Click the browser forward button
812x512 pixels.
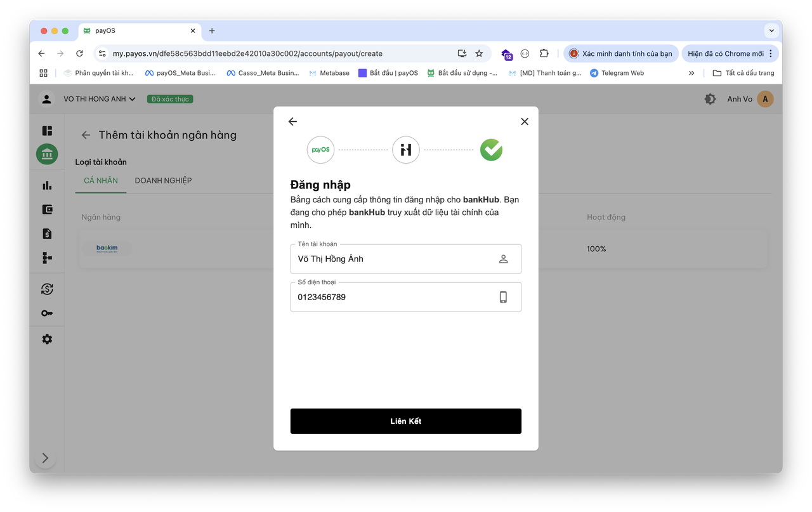60,54
